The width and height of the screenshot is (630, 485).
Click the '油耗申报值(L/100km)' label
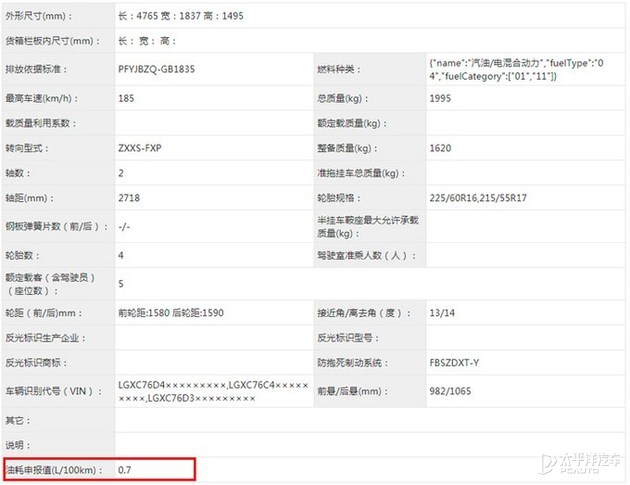coord(54,470)
